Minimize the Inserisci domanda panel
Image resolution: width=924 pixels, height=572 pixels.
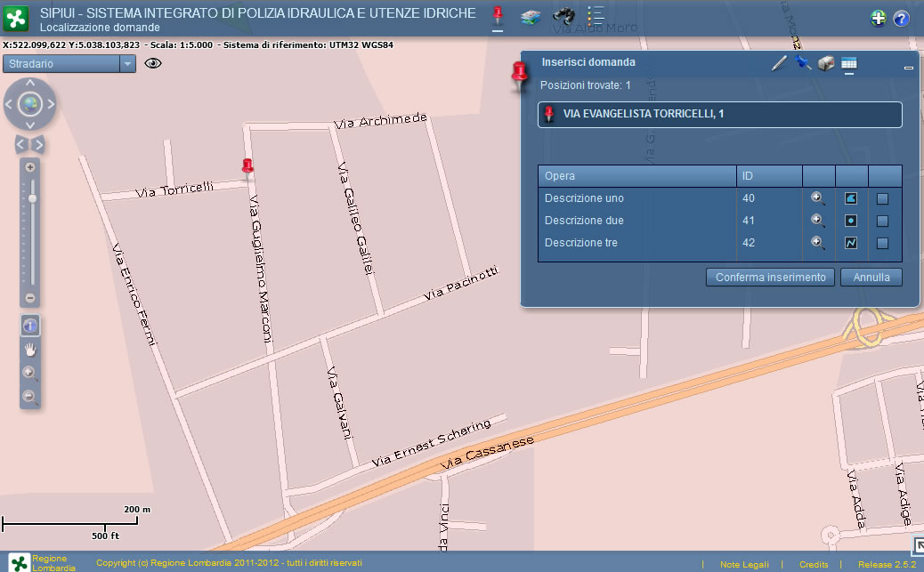pyautogui.click(x=908, y=68)
